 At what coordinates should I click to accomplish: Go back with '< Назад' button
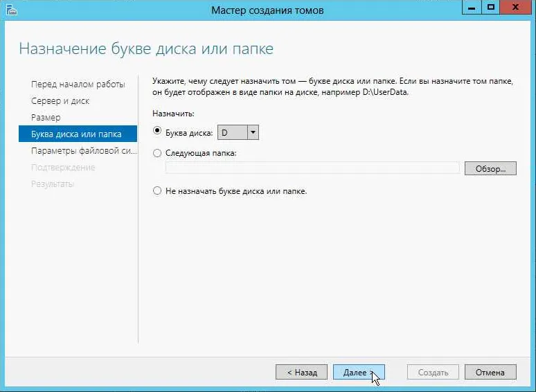[x=301, y=372]
